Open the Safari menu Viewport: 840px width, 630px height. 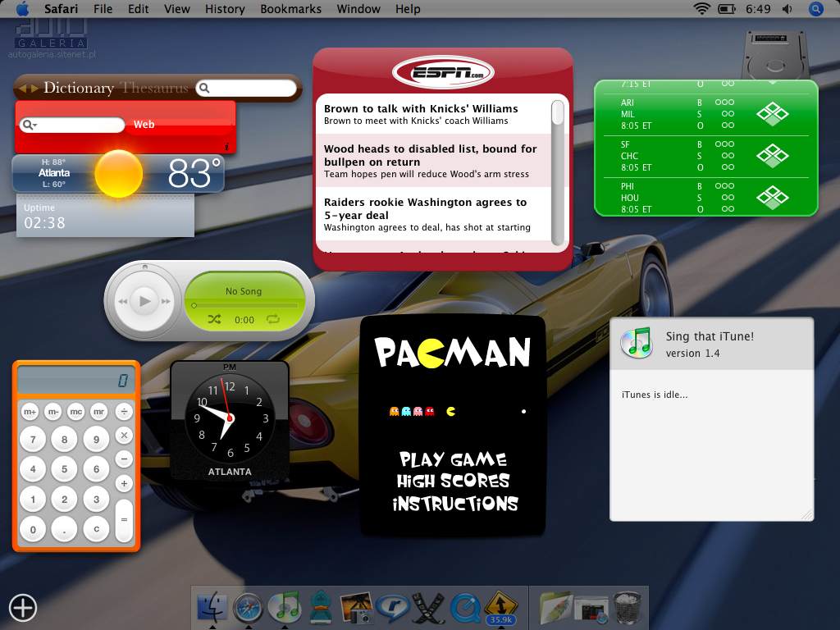coord(61,9)
